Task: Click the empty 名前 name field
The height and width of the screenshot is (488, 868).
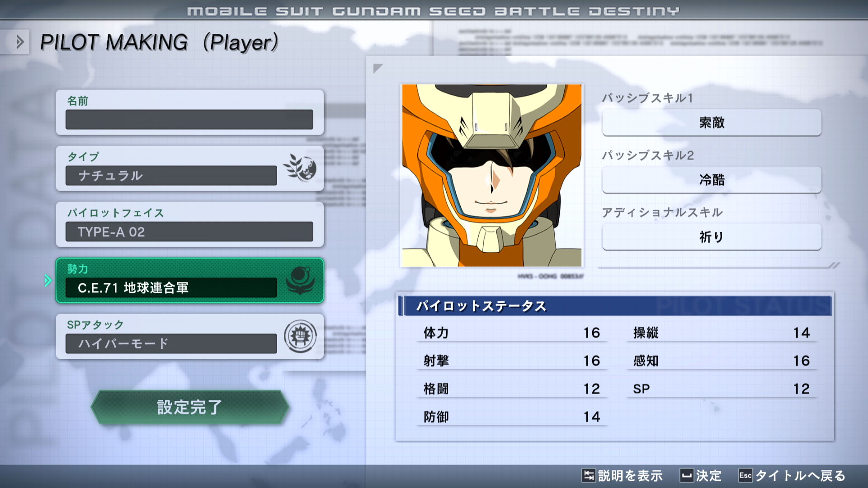Action: click(189, 119)
